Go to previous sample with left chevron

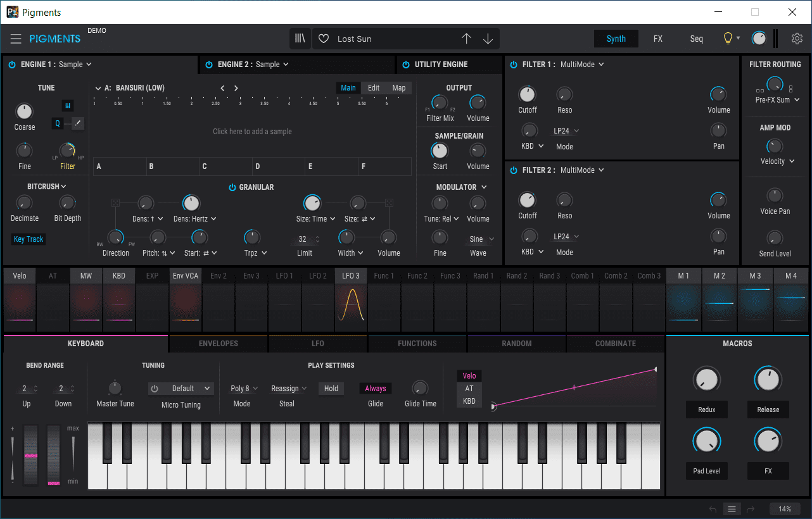[x=222, y=88]
